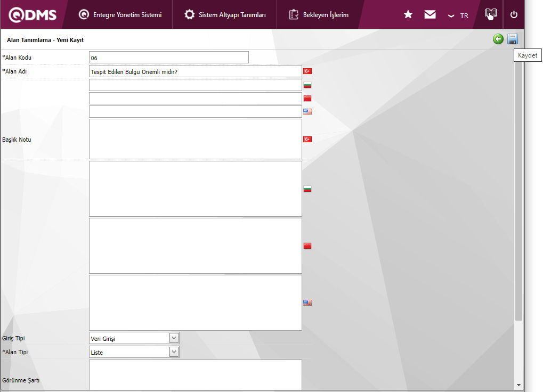The image size is (543, 392).
Task: Click the green back arrow icon
Action: pos(498,39)
